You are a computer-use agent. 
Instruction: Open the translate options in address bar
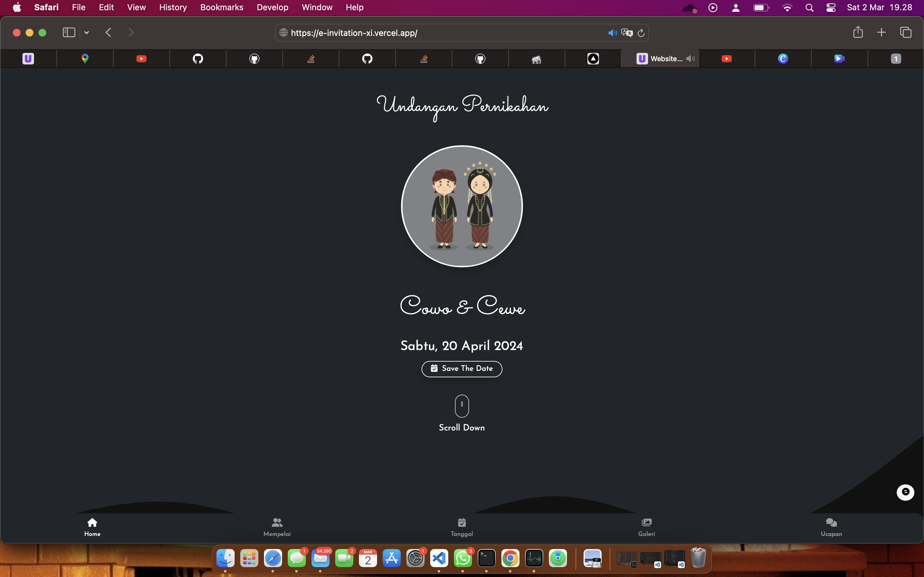pos(627,33)
